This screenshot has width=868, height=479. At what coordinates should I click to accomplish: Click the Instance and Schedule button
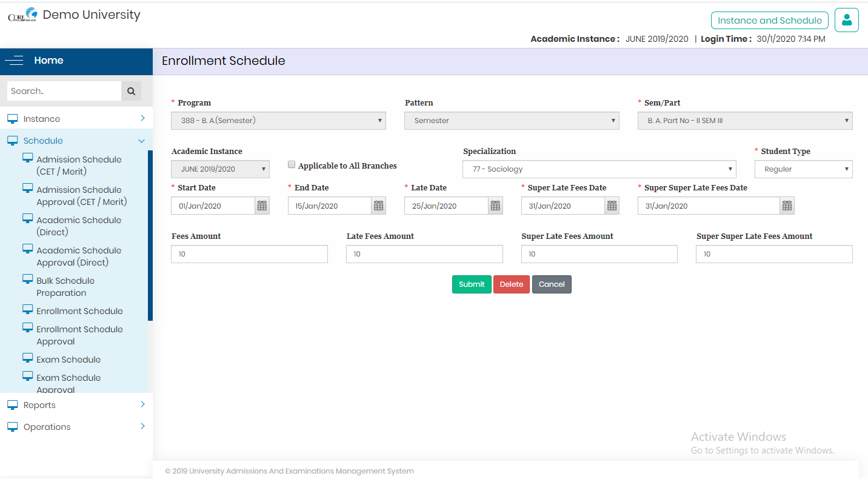(x=769, y=20)
